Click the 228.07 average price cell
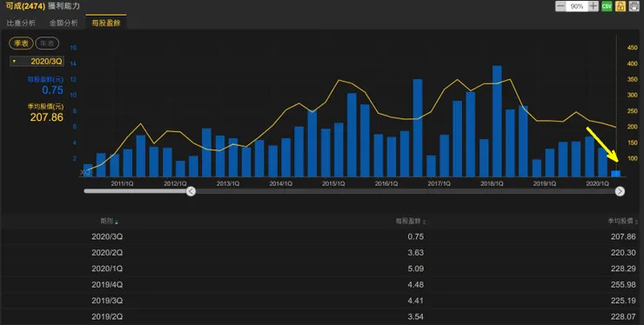Screen dimensions: 644x325 pos(623,317)
